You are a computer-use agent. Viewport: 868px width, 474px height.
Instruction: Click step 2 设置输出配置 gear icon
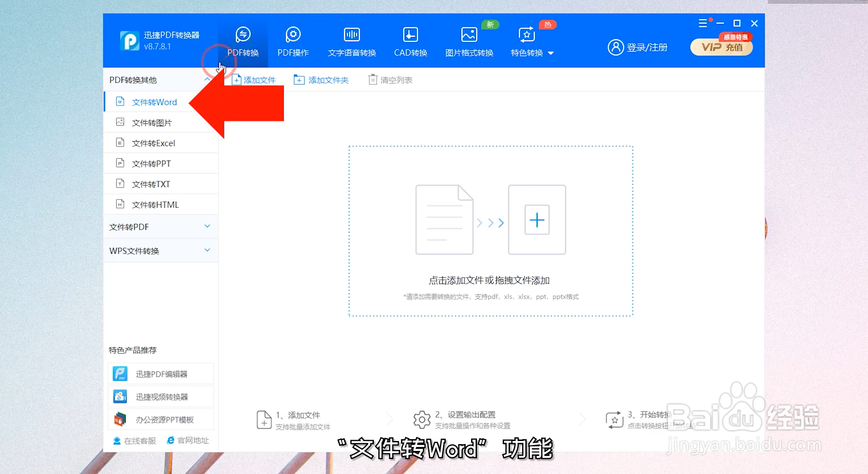422,420
